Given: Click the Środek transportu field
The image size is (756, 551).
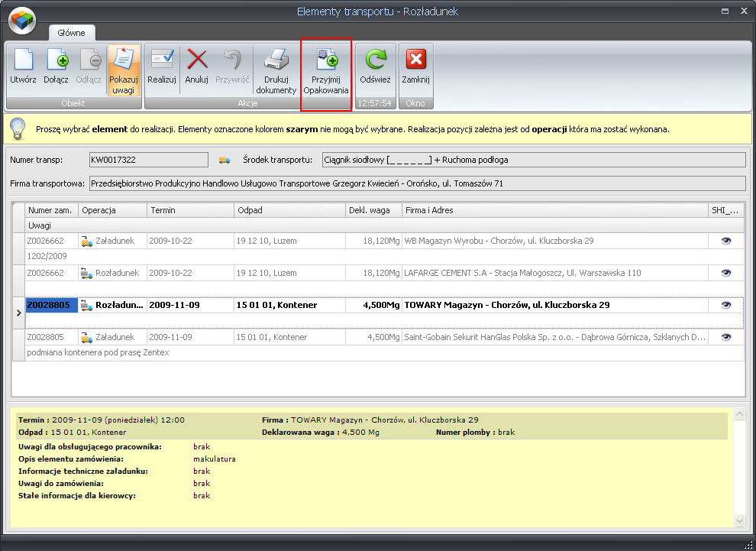Looking at the screenshot, I should click(534, 160).
